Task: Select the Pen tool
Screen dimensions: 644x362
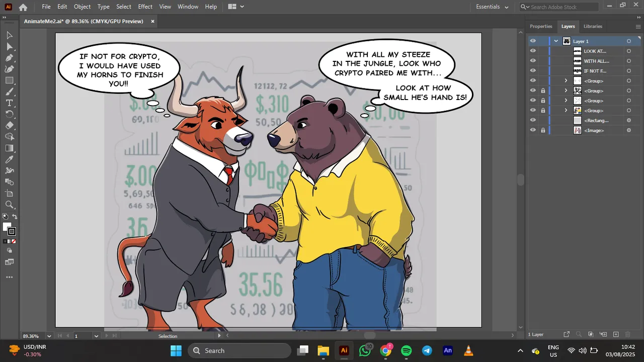Action: pyautogui.click(x=9, y=58)
